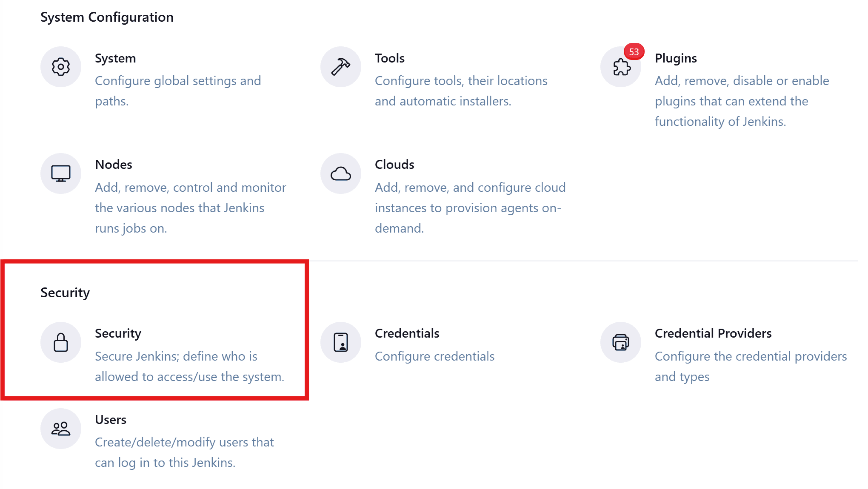Select the Nodes monitor icon
The height and width of the screenshot is (489, 868).
(61, 173)
